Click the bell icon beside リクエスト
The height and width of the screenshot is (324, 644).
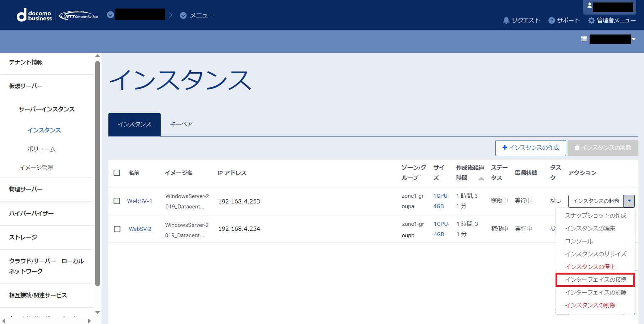click(x=506, y=20)
